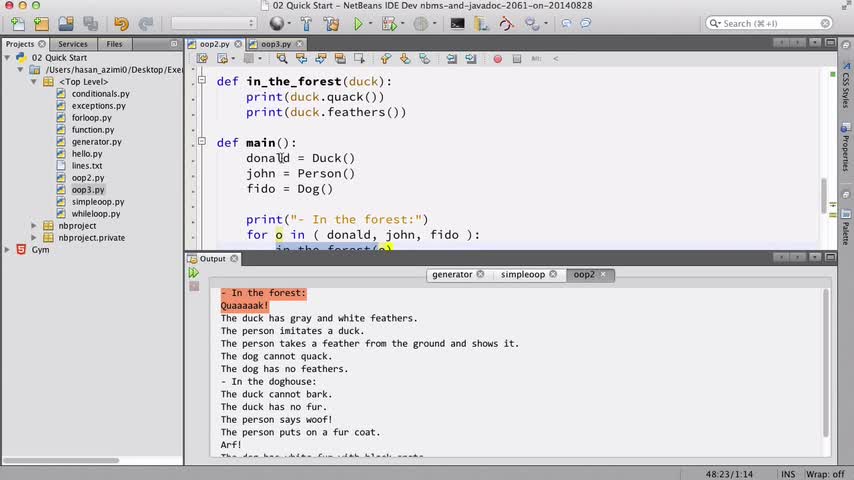Switch to the Projects tab

click(x=20, y=44)
